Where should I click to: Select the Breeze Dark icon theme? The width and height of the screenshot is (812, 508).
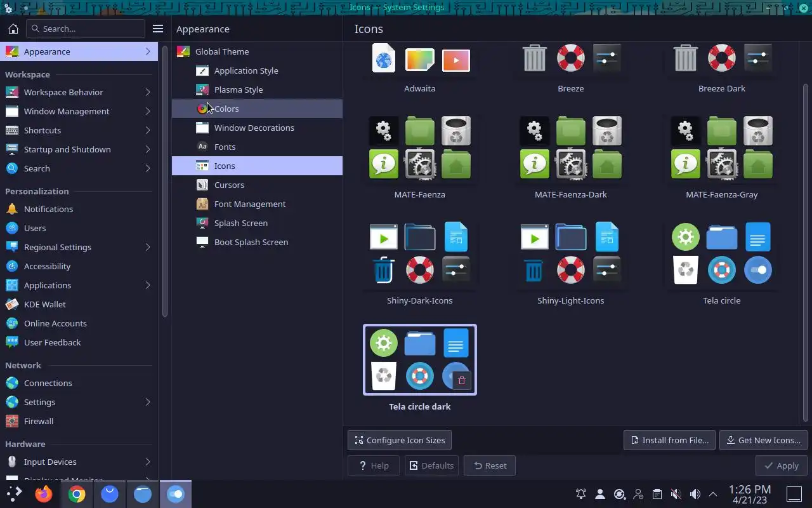coord(722,69)
